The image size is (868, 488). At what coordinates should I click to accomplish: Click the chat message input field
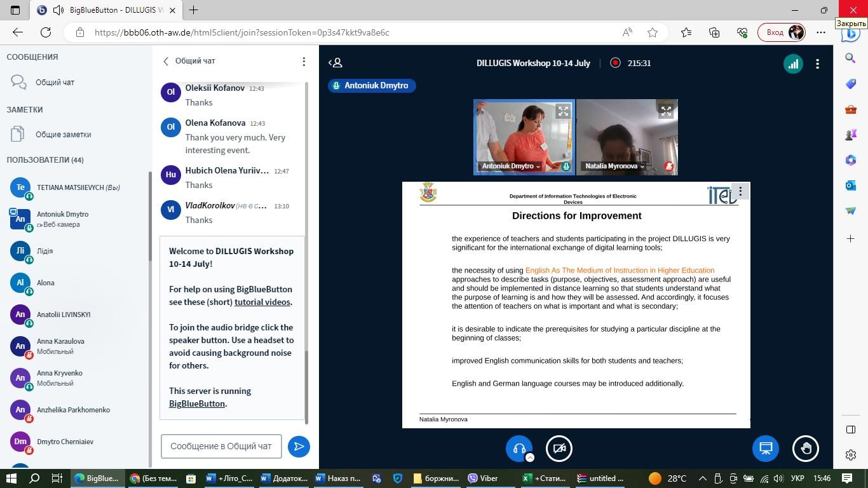pos(221,446)
